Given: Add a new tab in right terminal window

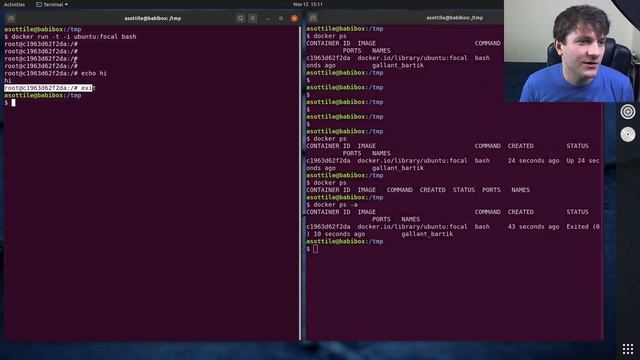Looking at the screenshot, I should 313,18.
